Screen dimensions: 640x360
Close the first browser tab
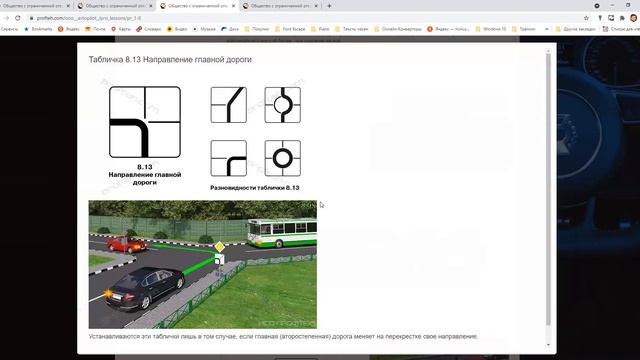(68, 6)
